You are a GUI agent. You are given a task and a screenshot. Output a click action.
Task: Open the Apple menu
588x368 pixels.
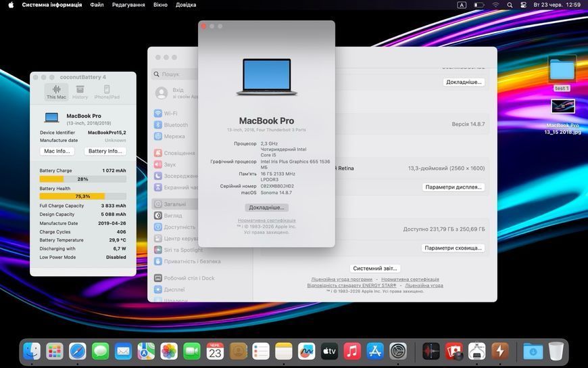tap(11, 5)
